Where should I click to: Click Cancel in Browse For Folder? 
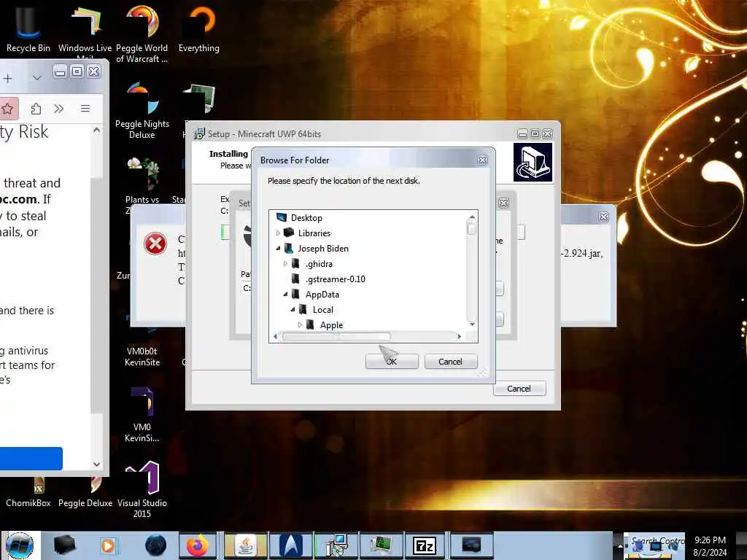coord(450,362)
